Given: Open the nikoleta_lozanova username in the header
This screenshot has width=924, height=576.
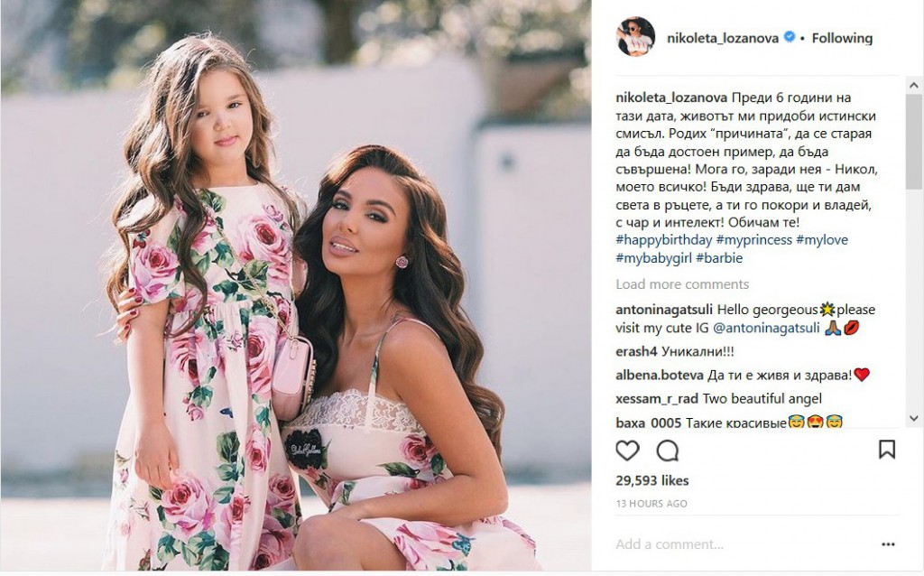Looking at the screenshot, I should pyautogui.click(x=723, y=38).
